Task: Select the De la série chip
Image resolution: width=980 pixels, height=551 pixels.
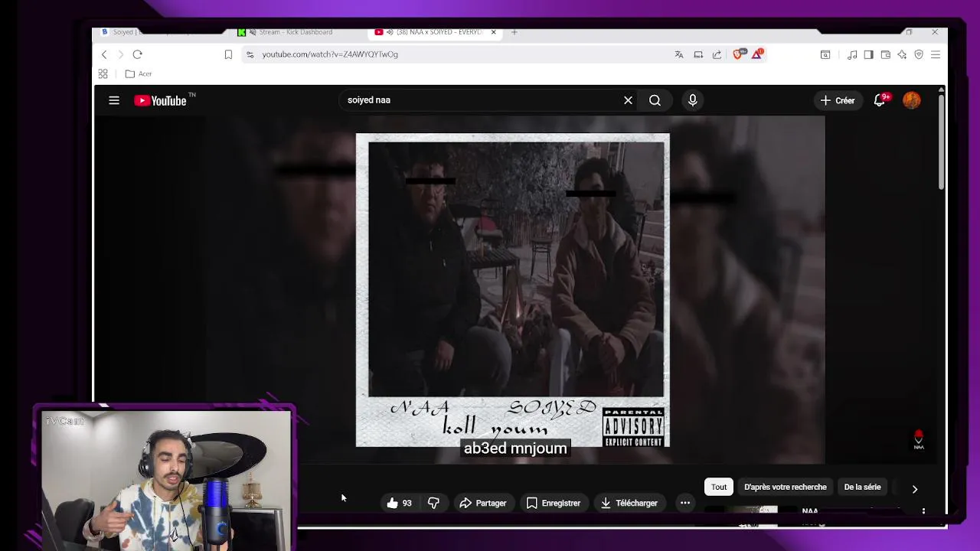Action: click(x=862, y=487)
